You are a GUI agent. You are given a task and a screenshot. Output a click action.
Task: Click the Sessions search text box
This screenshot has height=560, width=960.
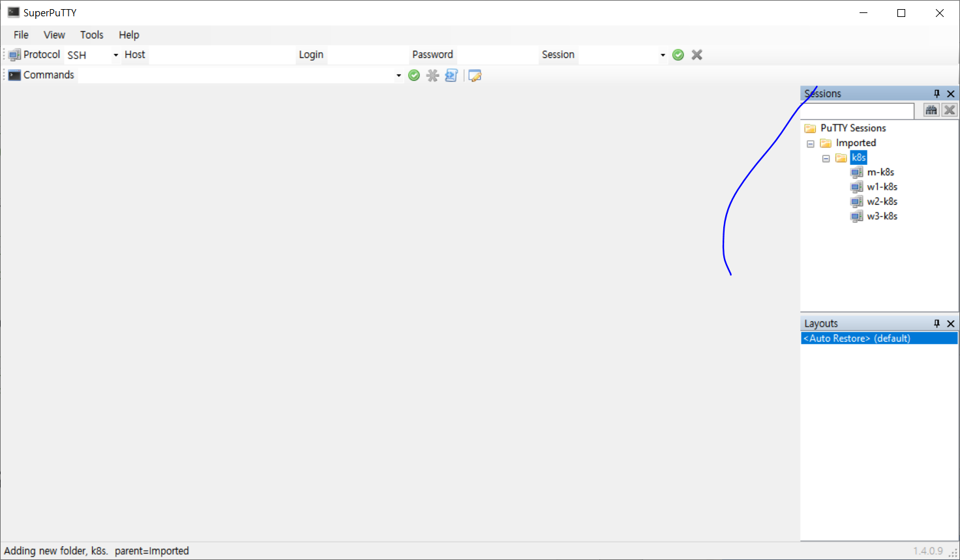click(858, 111)
